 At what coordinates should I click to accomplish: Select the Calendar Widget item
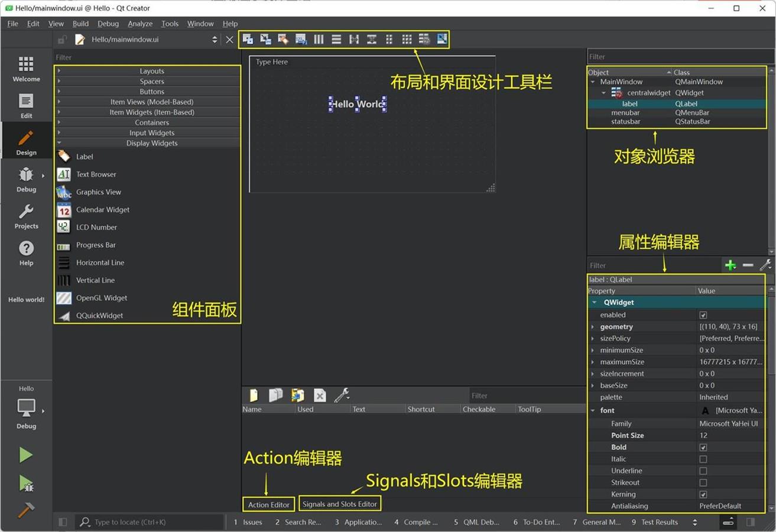[x=93, y=210]
